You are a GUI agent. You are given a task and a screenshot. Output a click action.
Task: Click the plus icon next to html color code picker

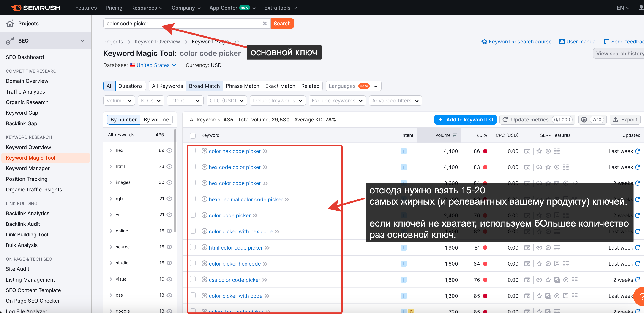pos(204,247)
